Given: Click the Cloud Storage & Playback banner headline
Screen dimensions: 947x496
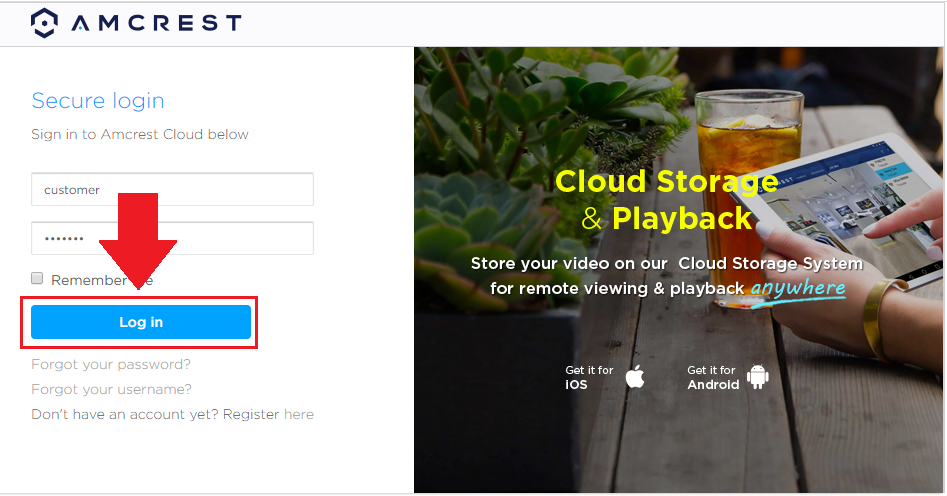Looking at the screenshot, I should click(x=667, y=199).
